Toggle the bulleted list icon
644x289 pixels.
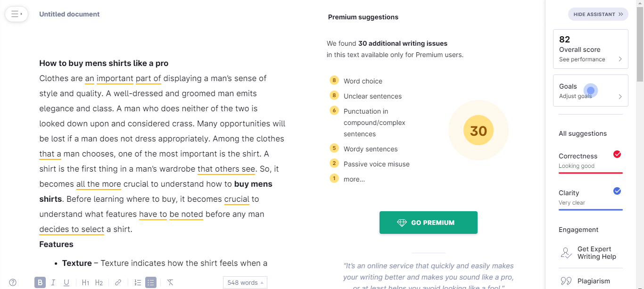tap(151, 282)
